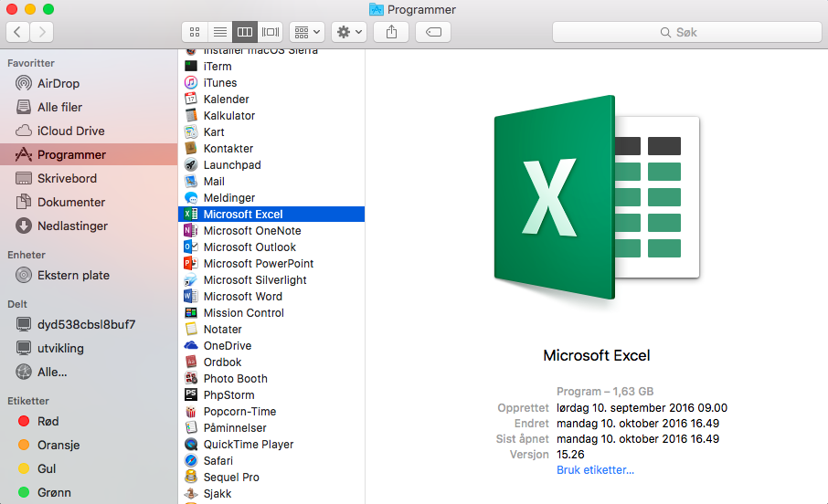
Task: Select Ekstern plate device
Action: (89, 275)
